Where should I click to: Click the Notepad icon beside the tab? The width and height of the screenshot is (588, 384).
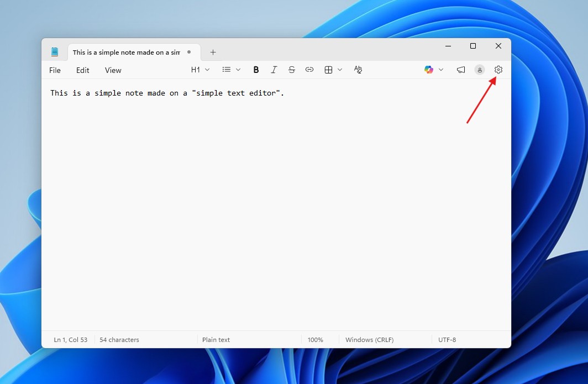[x=55, y=51]
